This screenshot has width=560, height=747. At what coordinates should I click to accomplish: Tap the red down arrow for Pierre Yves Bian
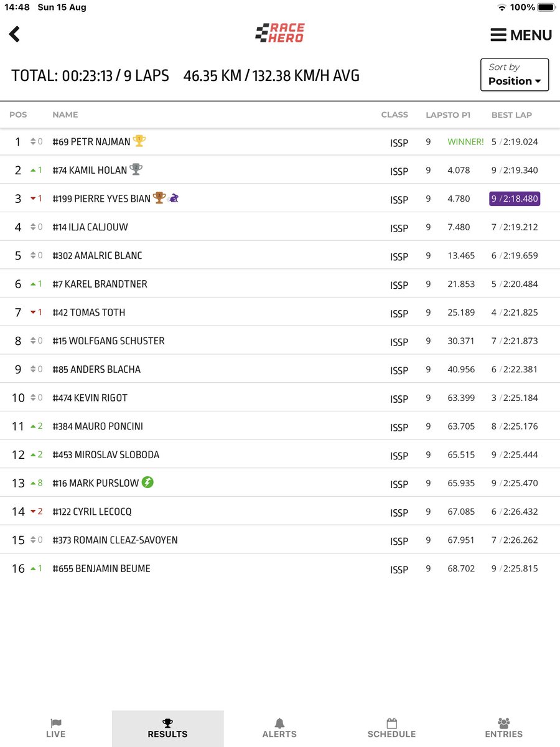click(x=33, y=199)
